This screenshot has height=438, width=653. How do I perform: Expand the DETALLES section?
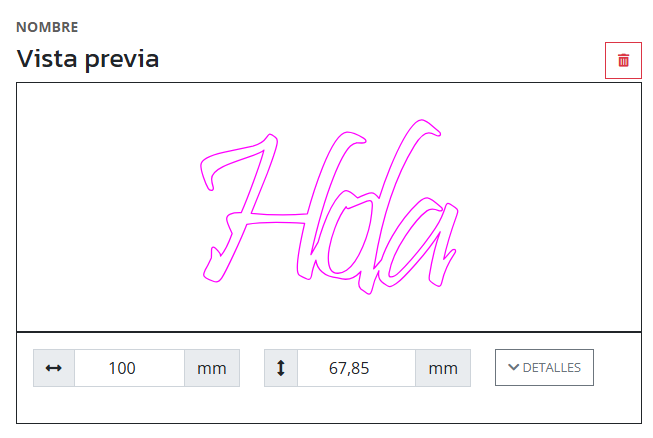coord(544,367)
